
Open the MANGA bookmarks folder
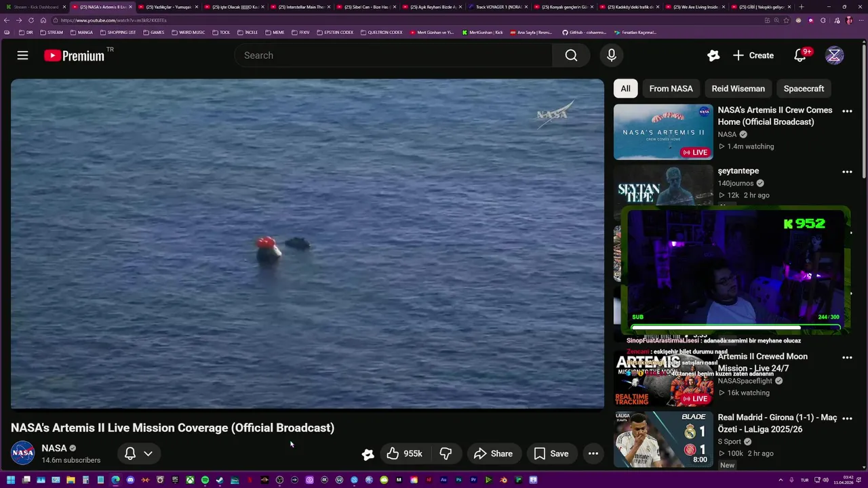pos(81,33)
